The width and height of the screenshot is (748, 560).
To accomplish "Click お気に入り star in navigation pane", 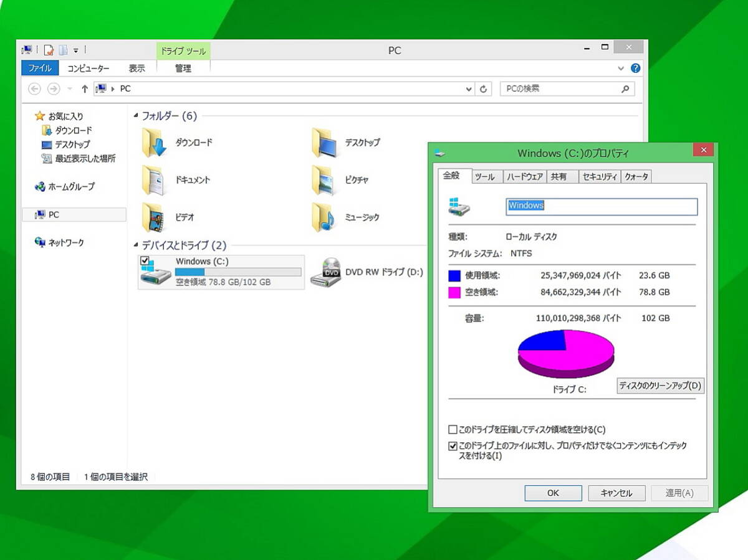I will (x=40, y=116).
